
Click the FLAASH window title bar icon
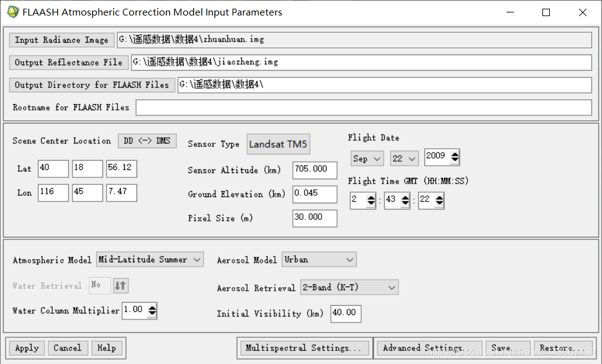coord(12,12)
